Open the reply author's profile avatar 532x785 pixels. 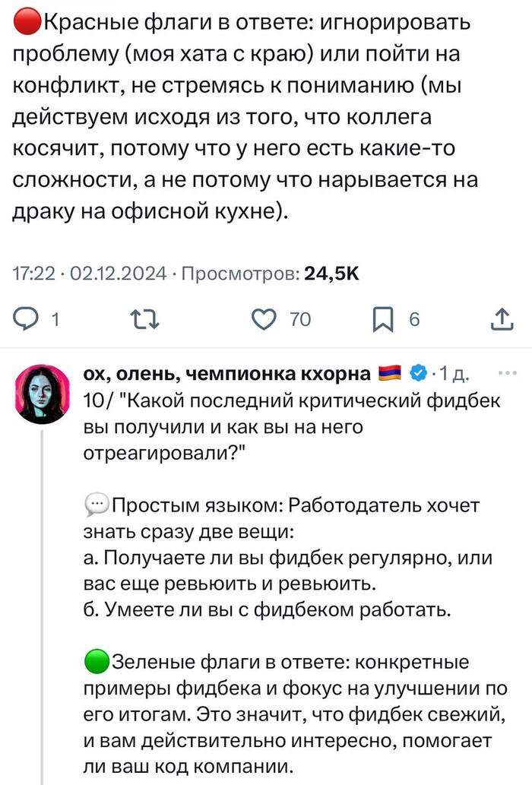coord(42,393)
